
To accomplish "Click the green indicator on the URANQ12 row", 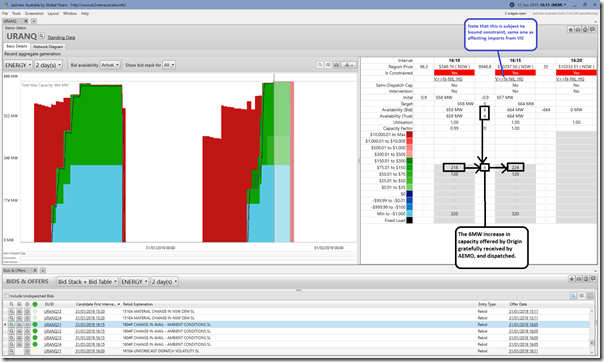I will [35, 331].
